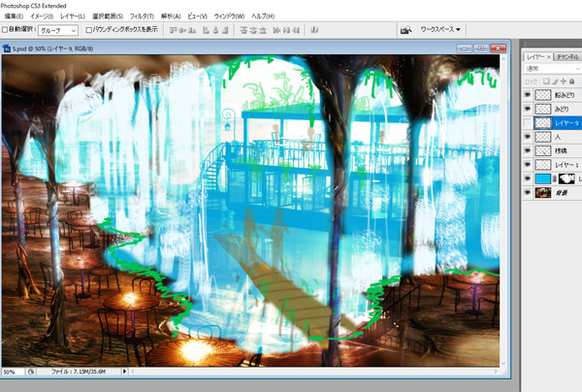Screen dimensions: 582x392
Task: Open the 編集(E) menu
Action: [x=15, y=16]
